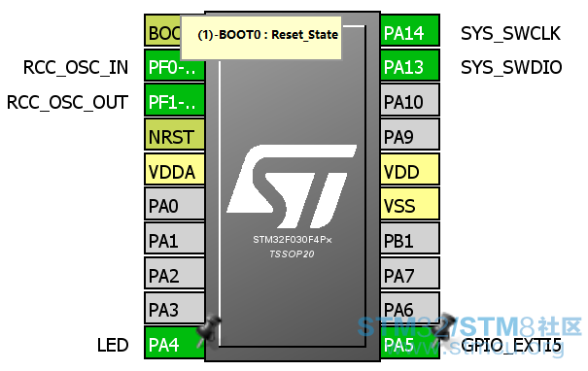Click the BOOT0 Reset_State tooltip
Viewport: 588px width, 371px height.
coord(261,38)
